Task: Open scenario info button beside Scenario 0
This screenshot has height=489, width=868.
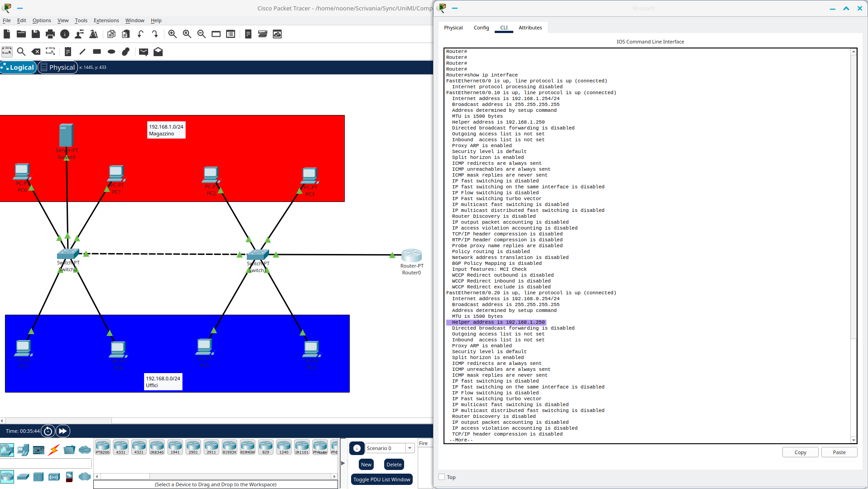Action: [357, 448]
